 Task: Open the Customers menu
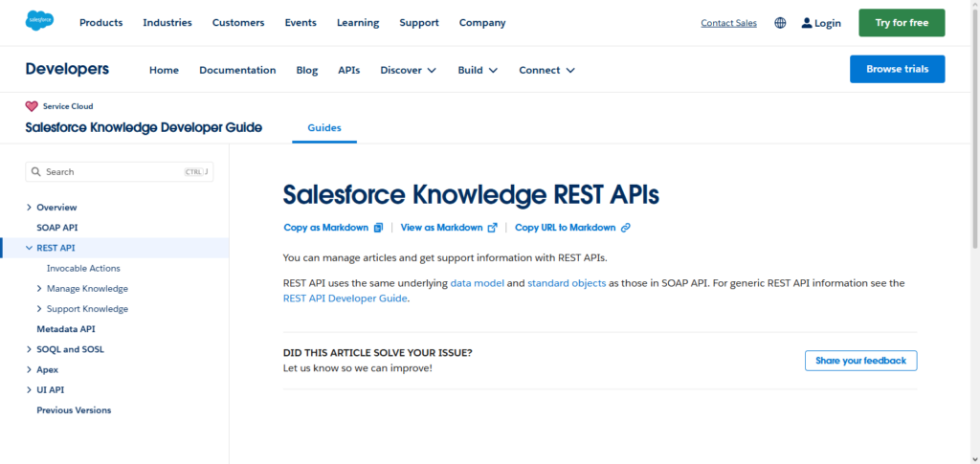[x=238, y=22]
